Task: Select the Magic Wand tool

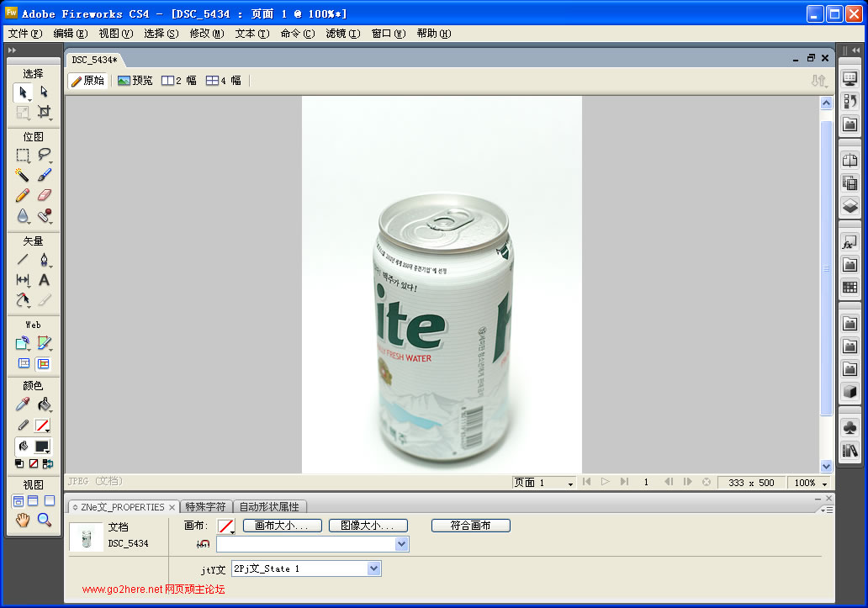Action: click(23, 175)
